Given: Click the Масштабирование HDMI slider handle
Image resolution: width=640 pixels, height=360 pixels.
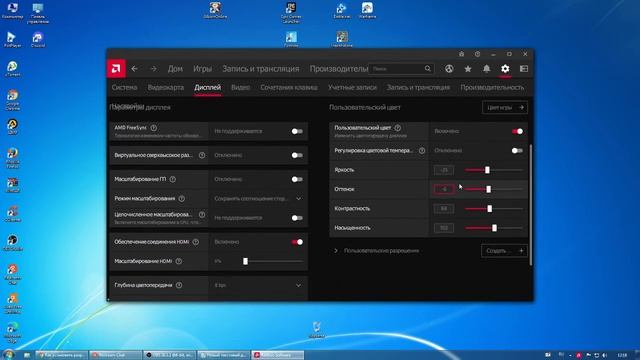Looking at the screenshot, I should coord(245,261).
